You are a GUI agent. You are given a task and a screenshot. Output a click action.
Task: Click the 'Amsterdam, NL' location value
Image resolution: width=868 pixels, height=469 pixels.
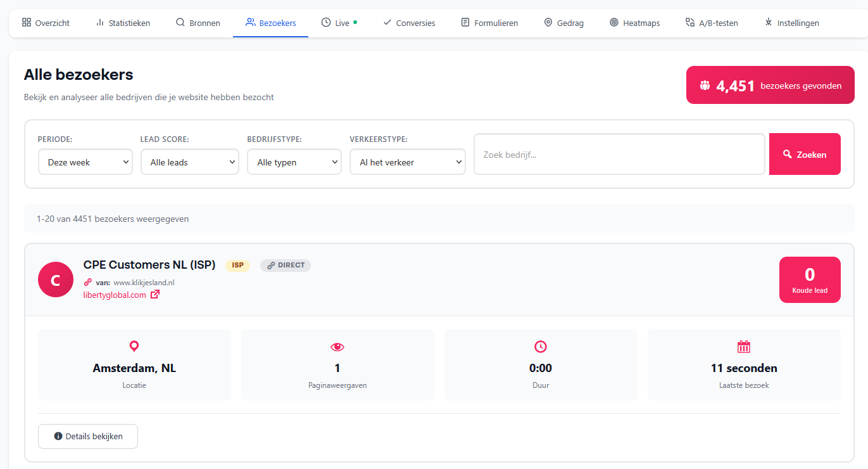click(134, 368)
